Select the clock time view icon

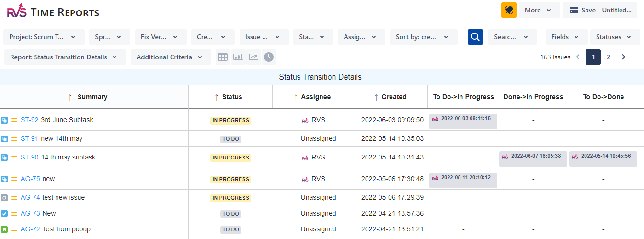(x=269, y=57)
